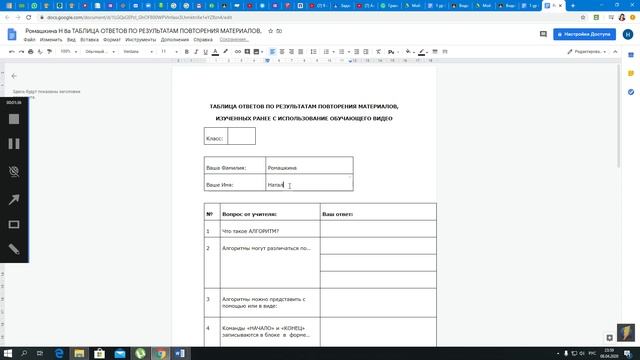Click the empty Класс table cell
Image resolution: width=640 pixels, height=360 pixels.
[242, 136]
